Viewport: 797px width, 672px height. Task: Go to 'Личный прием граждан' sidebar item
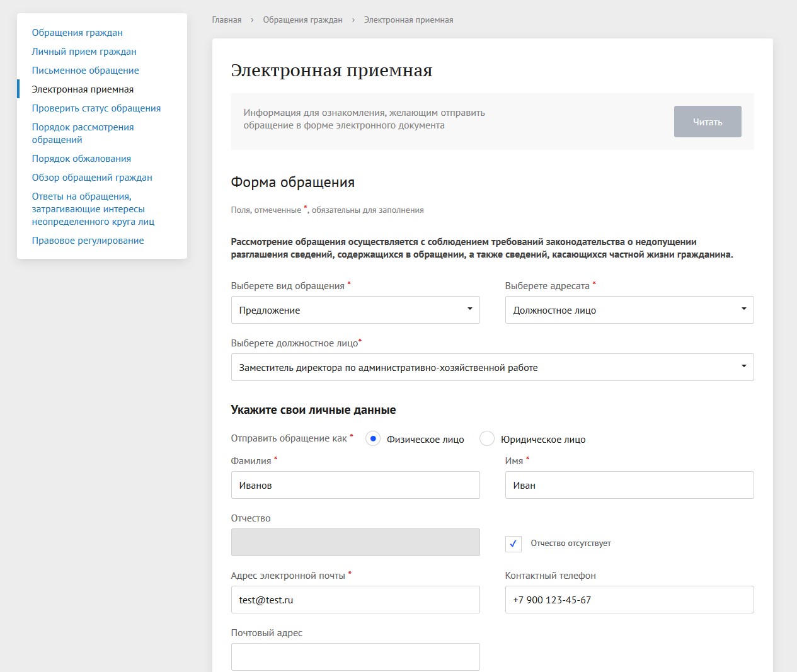tap(84, 52)
